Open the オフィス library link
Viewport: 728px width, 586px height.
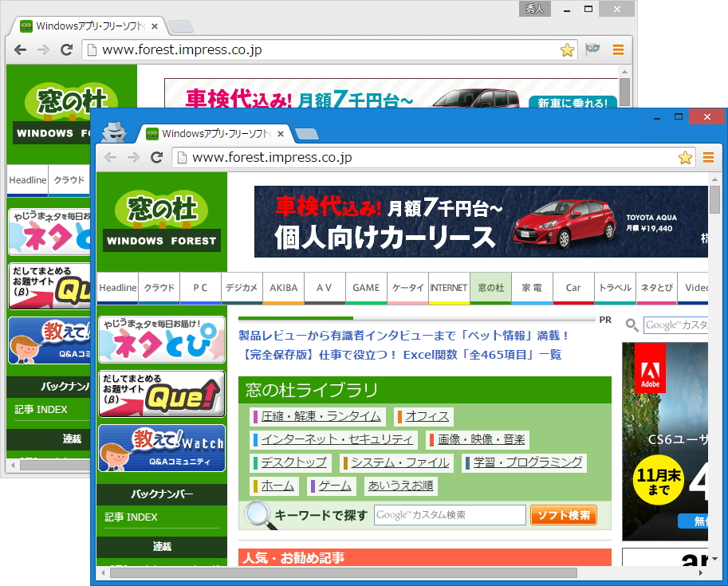(427, 416)
